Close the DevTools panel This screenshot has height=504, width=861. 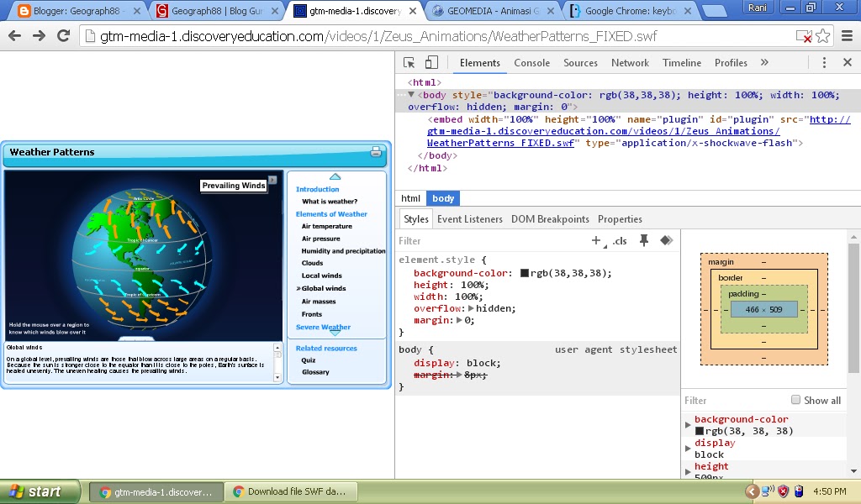(x=848, y=62)
